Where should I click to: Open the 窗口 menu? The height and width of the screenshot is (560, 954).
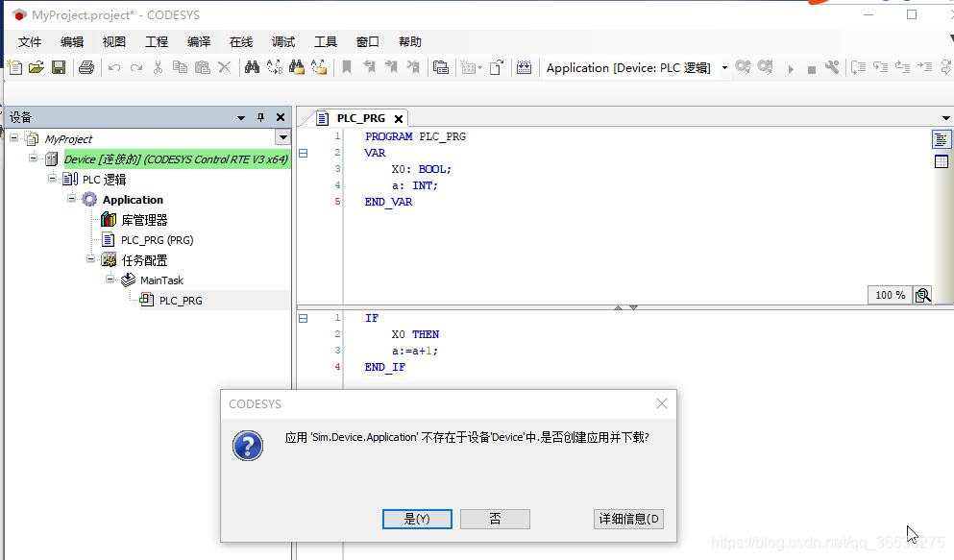coord(368,41)
